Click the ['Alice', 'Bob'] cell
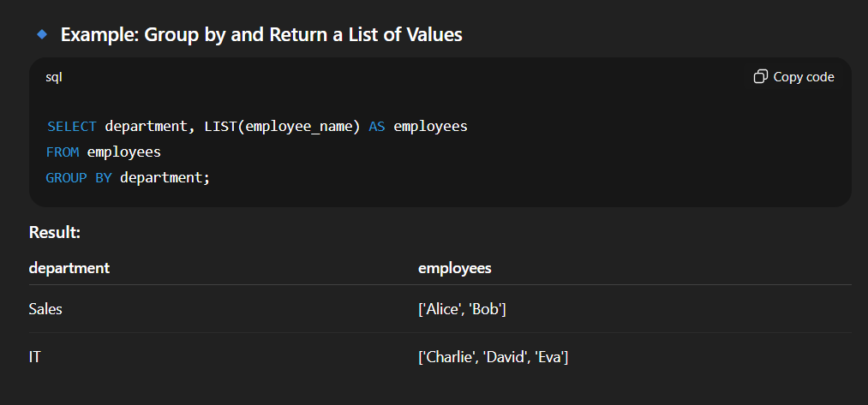The height and width of the screenshot is (405, 868). 462,309
